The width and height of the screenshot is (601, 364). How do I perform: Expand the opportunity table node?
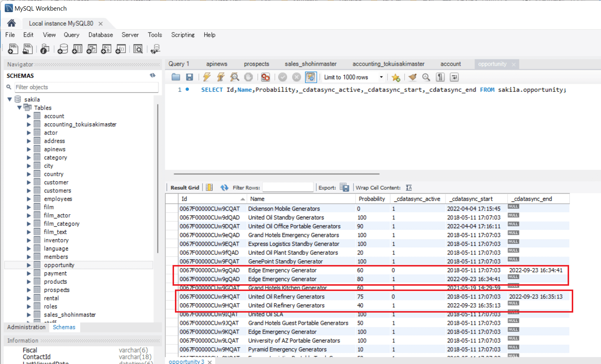pos(29,265)
